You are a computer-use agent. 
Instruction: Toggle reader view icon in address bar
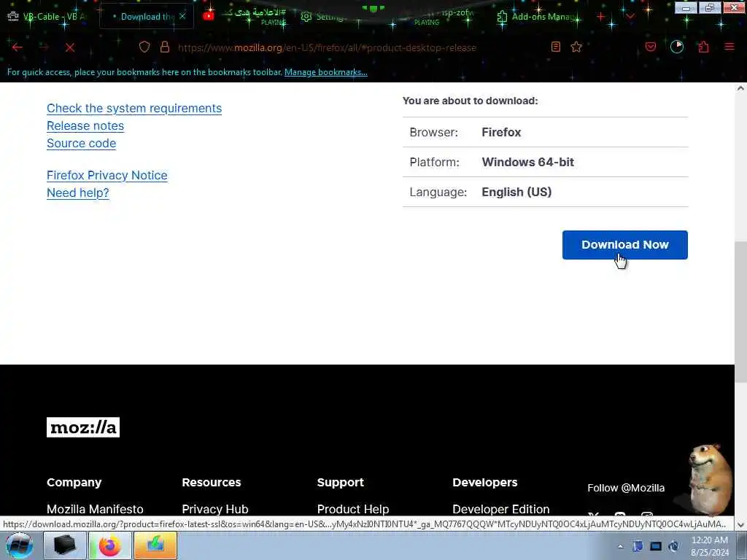pyautogui.click(x=555, y=47)
